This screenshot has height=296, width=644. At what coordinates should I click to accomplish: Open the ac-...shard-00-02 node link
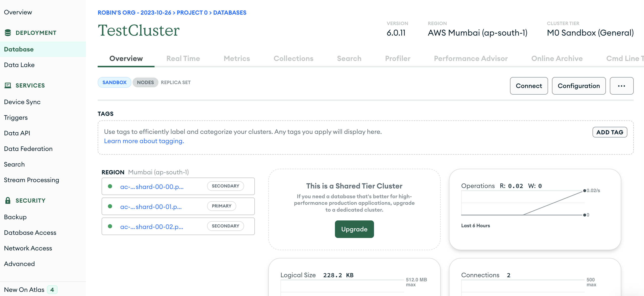152,227
